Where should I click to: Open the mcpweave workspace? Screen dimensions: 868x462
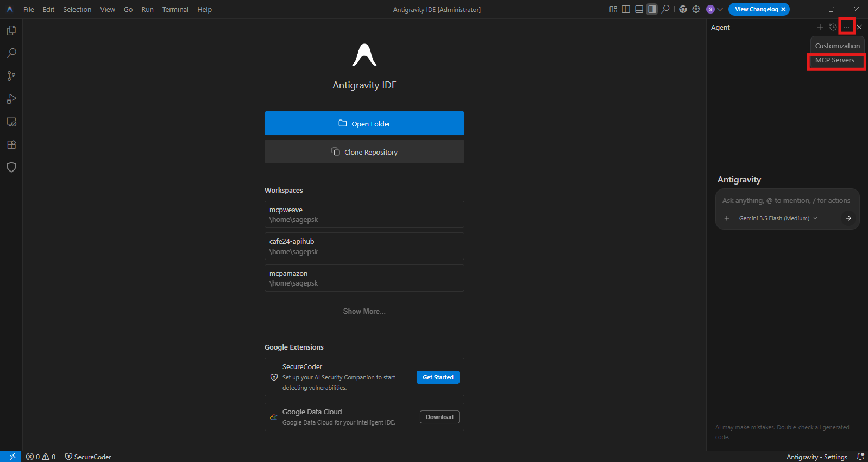tap(364, 214)
